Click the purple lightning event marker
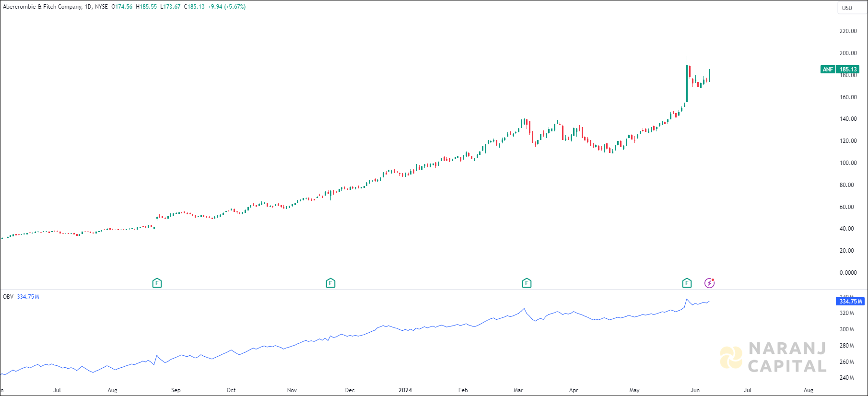 (710, 283)
